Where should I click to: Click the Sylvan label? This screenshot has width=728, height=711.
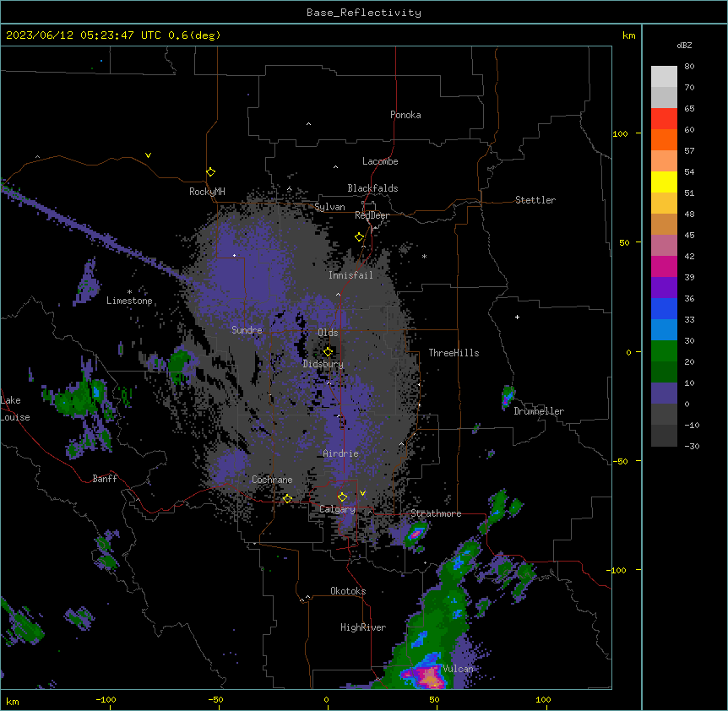point(329,207)
